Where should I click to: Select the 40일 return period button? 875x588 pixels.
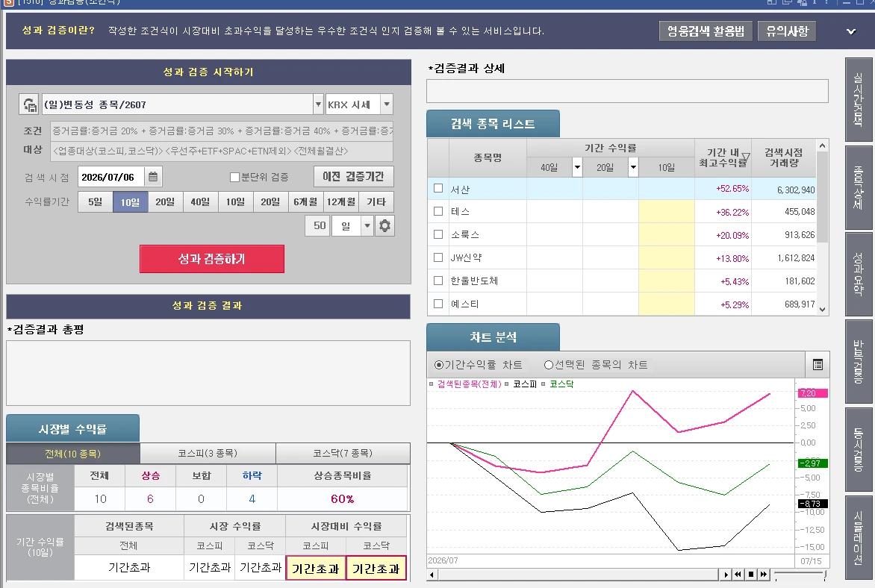tap(200, 202)
